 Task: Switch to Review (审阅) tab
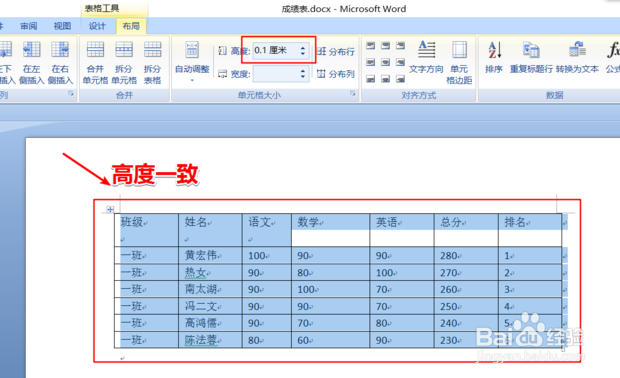coord(28,26)
